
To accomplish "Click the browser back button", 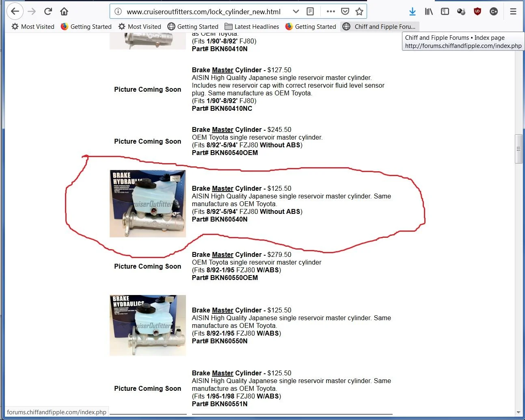I will pyautogui.click(x=15, y=11).
